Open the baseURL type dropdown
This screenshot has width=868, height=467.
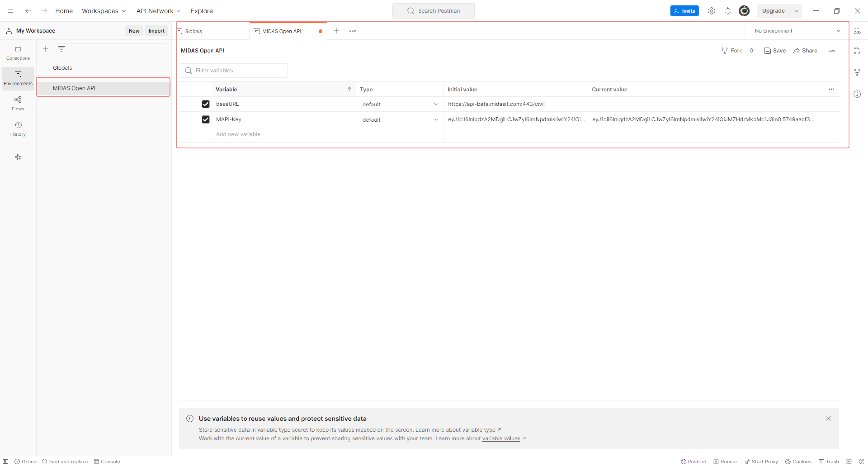coord(400,104)
